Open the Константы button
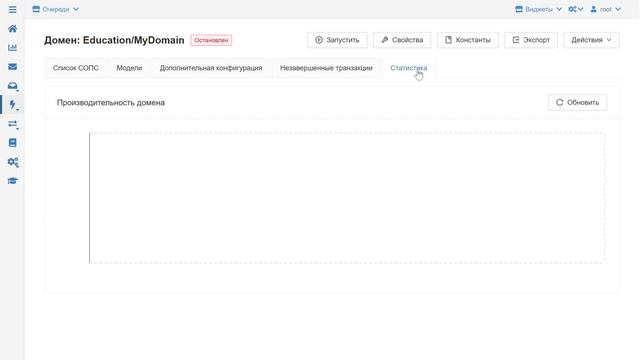640x360 pixels. click(468, 40)
